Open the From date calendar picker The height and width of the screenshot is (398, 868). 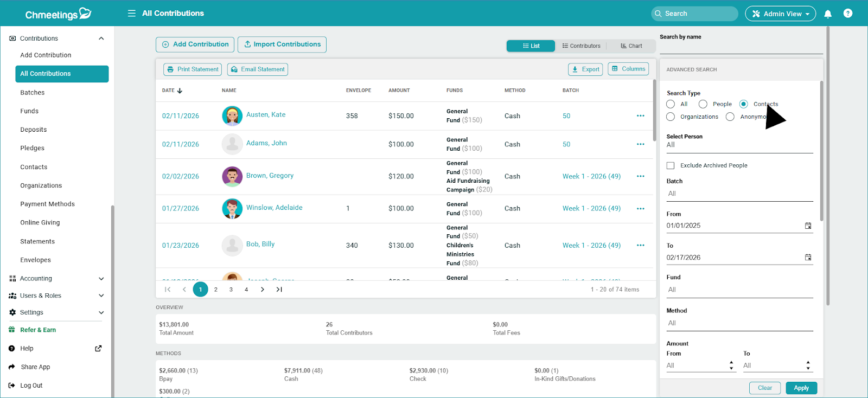click(808, 226)
